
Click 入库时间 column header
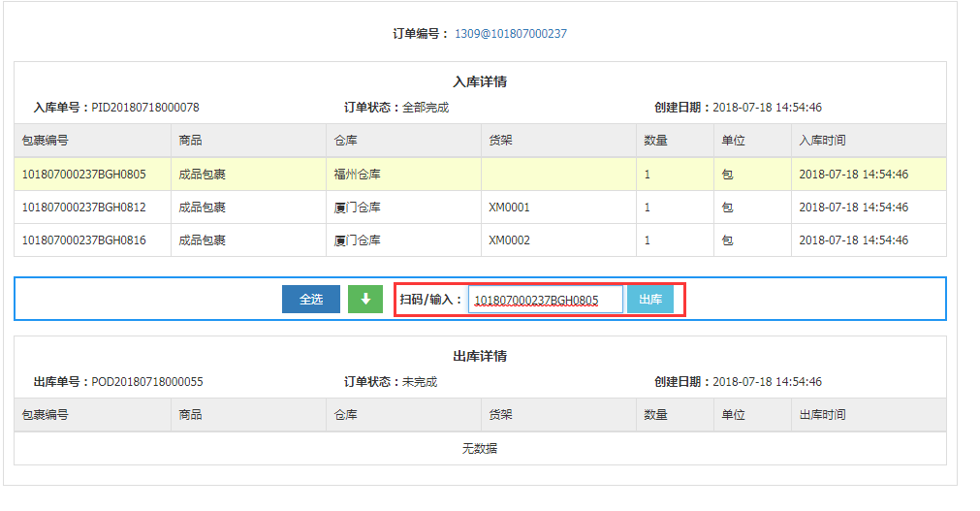tap(822, 141)
